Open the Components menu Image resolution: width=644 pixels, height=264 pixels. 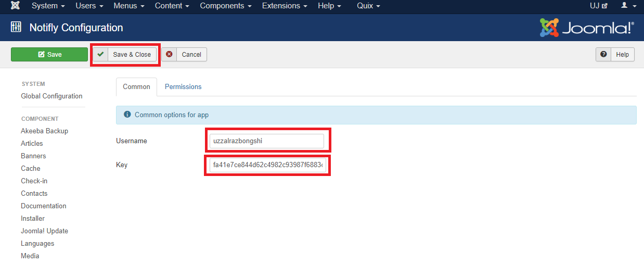(x=226, y=6)
